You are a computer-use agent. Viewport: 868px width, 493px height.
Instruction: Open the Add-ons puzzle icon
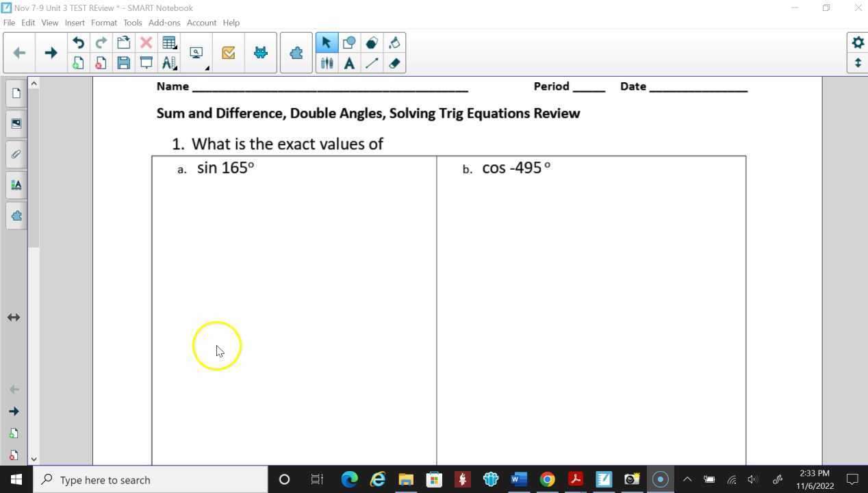(296, 52)
